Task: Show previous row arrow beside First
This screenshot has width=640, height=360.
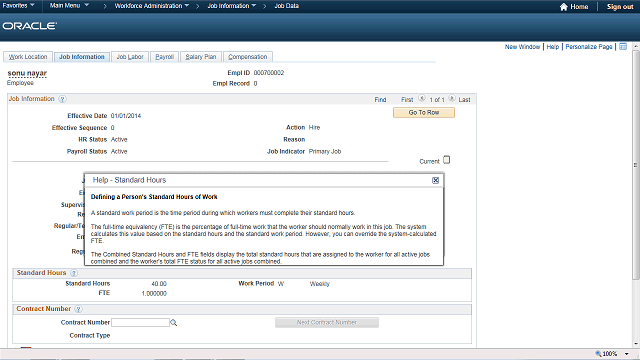Action: (422, 98)
